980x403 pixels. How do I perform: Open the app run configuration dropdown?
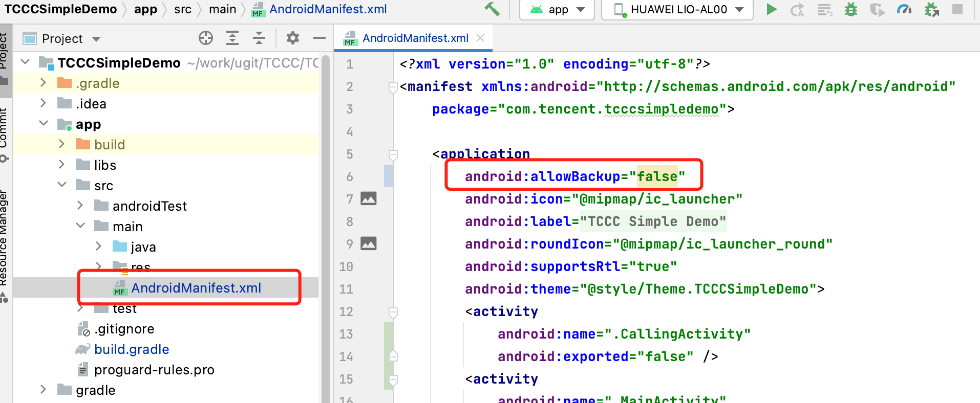pyautogui.click(x=557, y=10)
